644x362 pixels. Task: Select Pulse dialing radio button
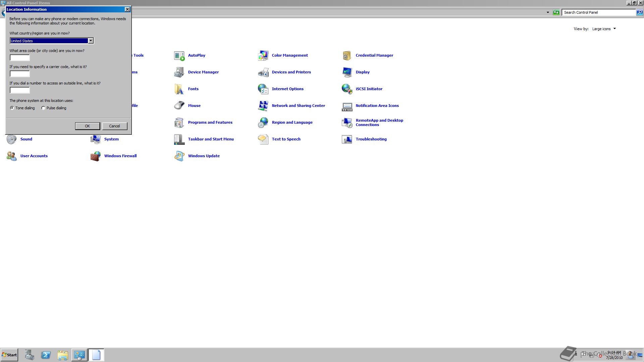point(43,108)
